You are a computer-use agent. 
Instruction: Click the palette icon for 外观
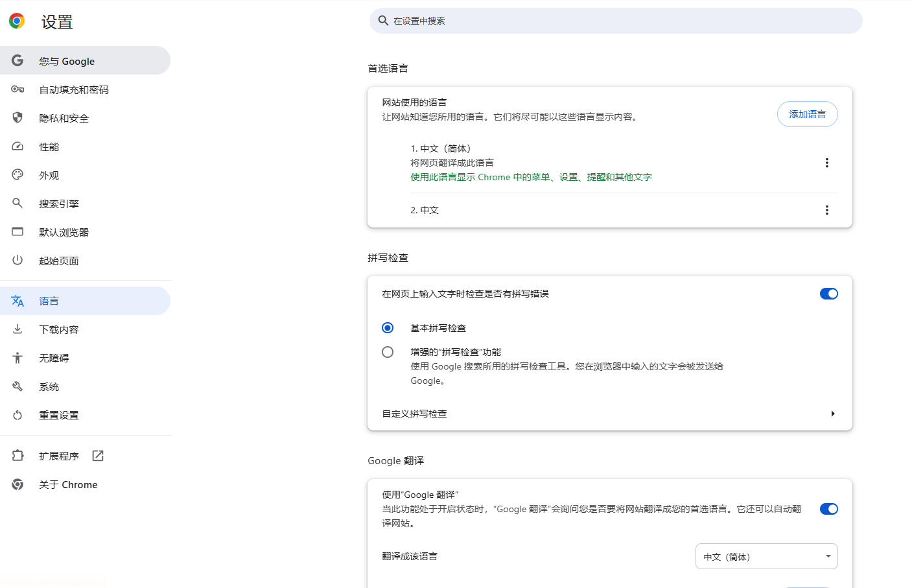tap(18, 174)
